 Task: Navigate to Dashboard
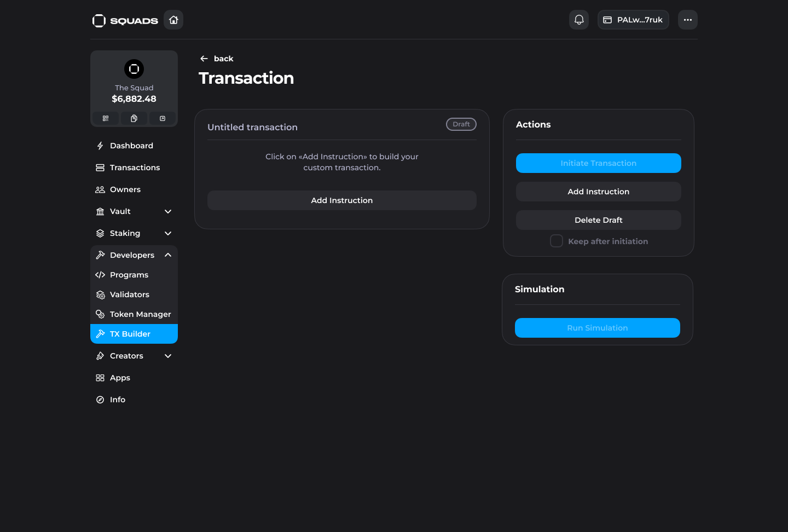pyautogui.click(x=131, y=146)
